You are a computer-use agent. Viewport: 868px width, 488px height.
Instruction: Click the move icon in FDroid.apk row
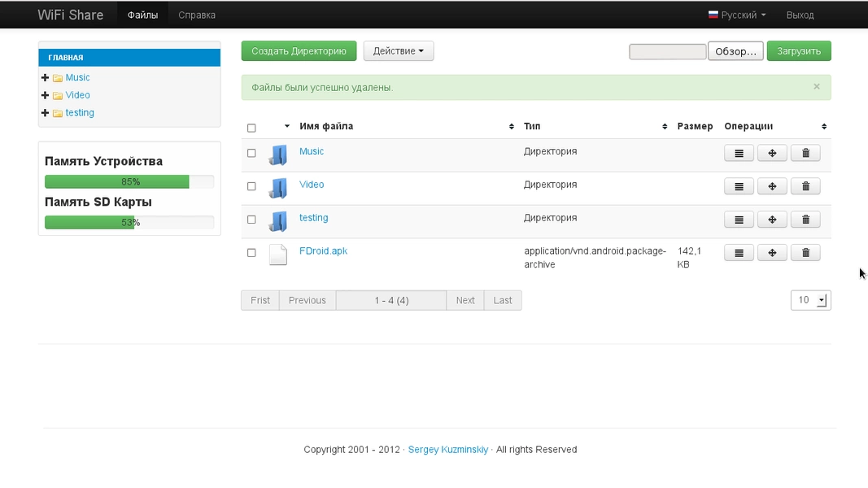pos(772,253)
